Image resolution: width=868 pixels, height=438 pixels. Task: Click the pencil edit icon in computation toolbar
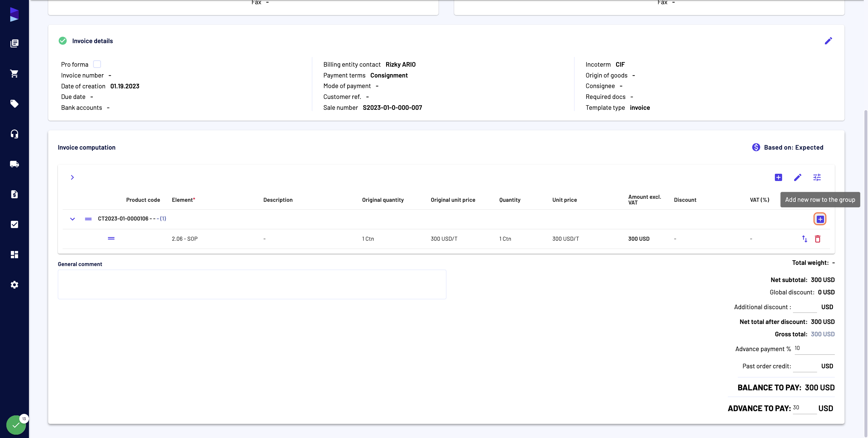click(x=797, y=177)
